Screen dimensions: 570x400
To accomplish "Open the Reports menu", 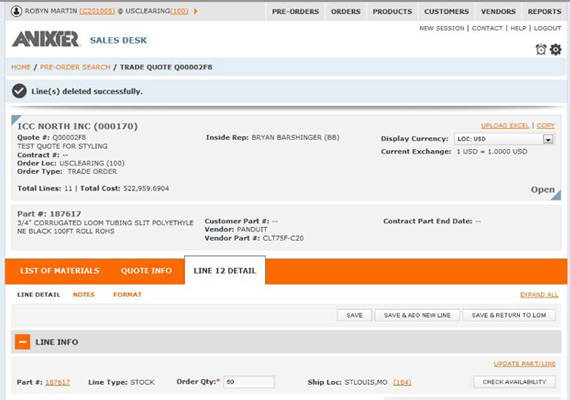I will [x=545, y=11].
